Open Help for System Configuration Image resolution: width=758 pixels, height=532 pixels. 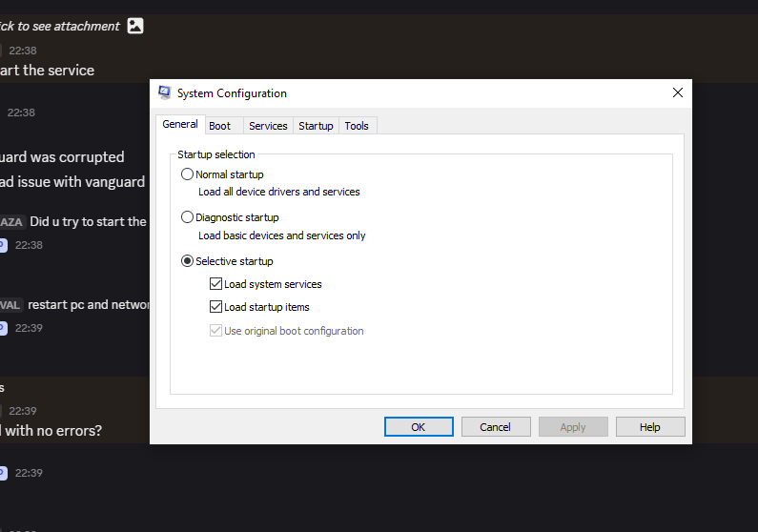tap(650, 427)
